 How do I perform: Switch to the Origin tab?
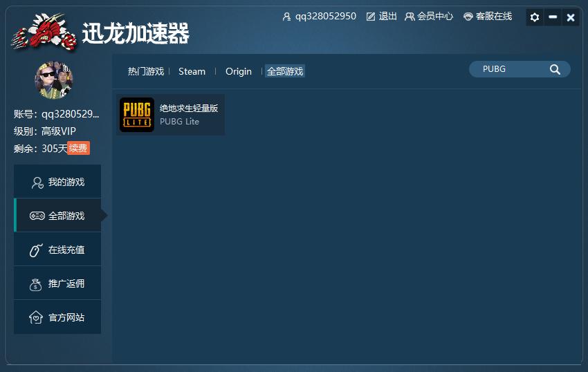tap(239, 71)
